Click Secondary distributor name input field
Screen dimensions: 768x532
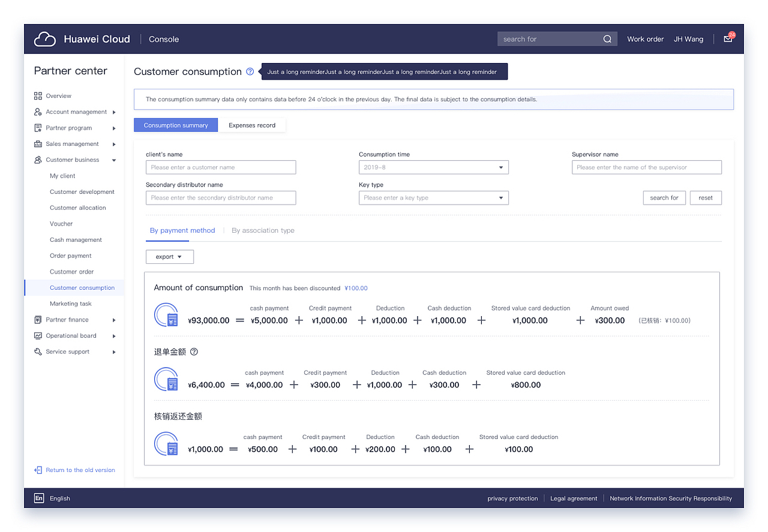pyautogui.click(x=221, y=198)
